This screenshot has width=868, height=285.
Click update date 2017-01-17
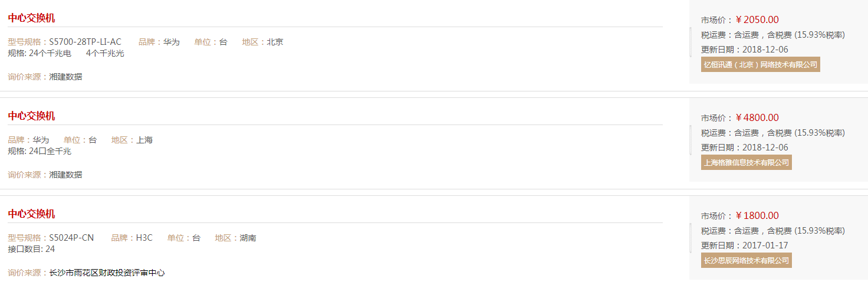coord(765,245)
